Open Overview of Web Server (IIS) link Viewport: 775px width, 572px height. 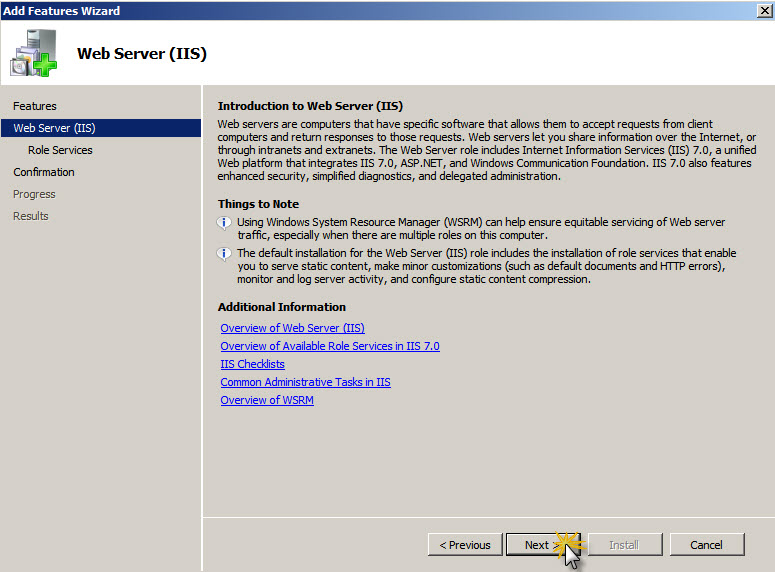293,328
